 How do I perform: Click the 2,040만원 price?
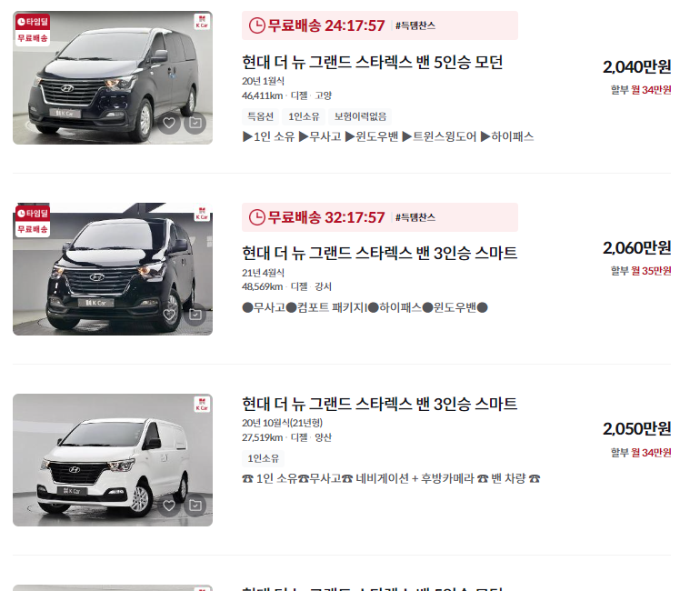tap(637, 67)
